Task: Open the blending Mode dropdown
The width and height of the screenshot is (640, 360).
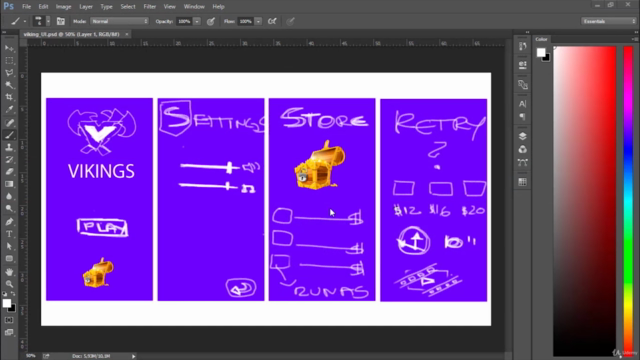Action: click(x=119, y=21)
